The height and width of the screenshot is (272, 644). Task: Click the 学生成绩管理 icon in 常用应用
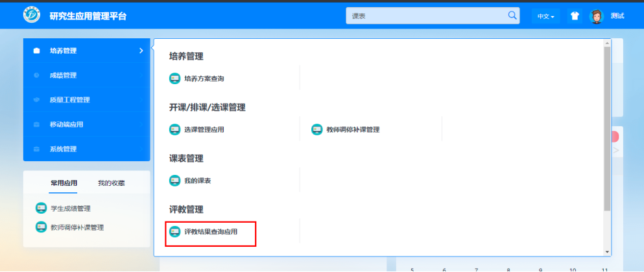tap(41, 208)
